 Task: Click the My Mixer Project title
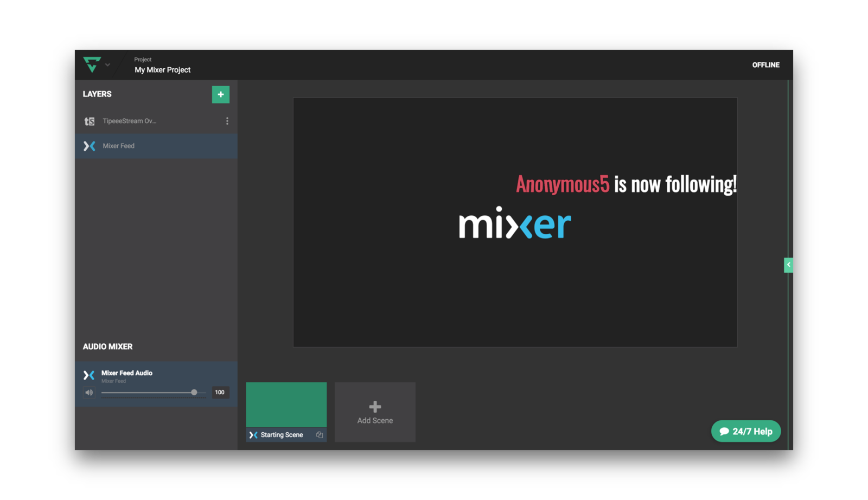[163, 70]
